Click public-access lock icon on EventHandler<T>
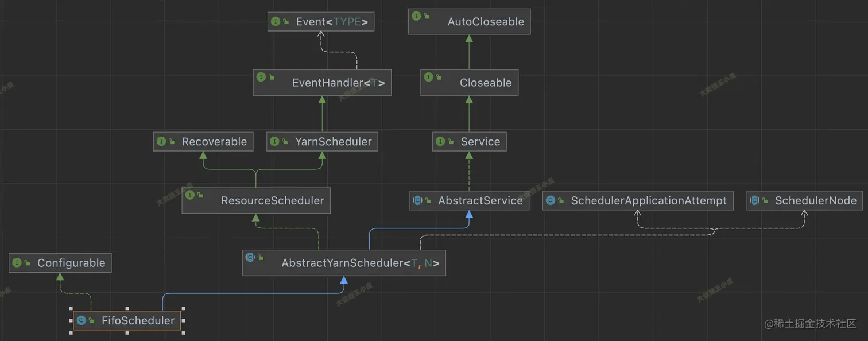Screen dimensions: 868x341 [x=272, y=77]
